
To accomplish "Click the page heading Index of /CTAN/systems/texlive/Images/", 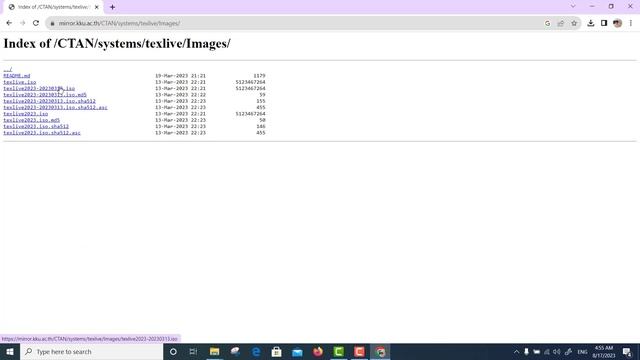I will 117,43.
